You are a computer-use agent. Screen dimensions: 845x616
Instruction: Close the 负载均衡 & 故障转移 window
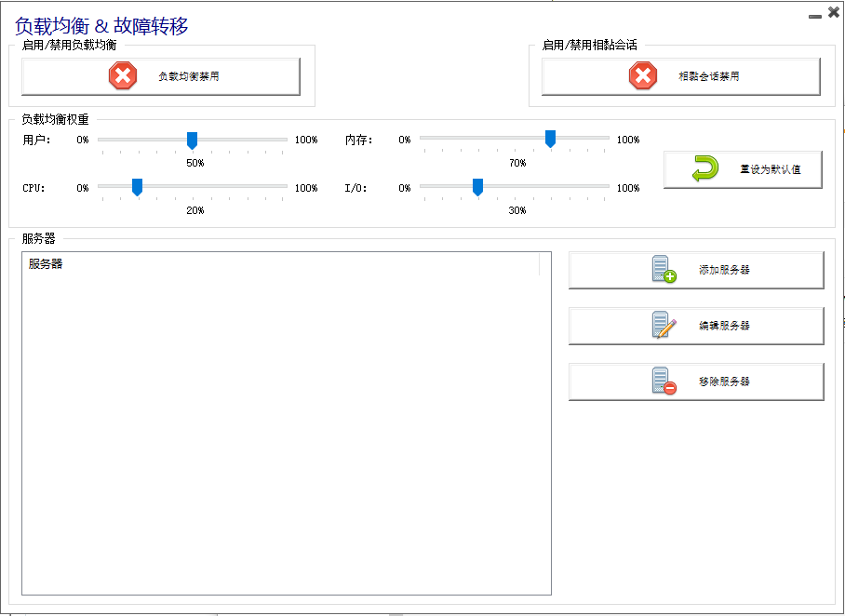pos(832,13)
